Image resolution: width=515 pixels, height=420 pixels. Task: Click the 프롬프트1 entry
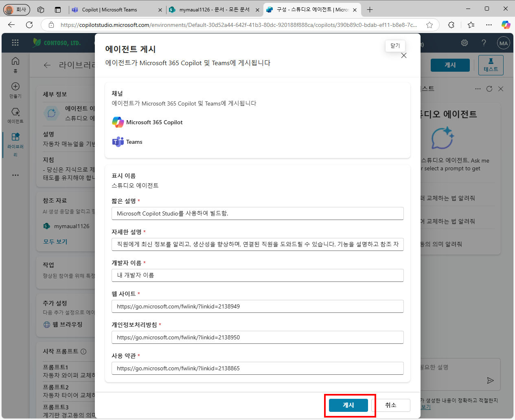pyautogui.click(x=69, y=371)
